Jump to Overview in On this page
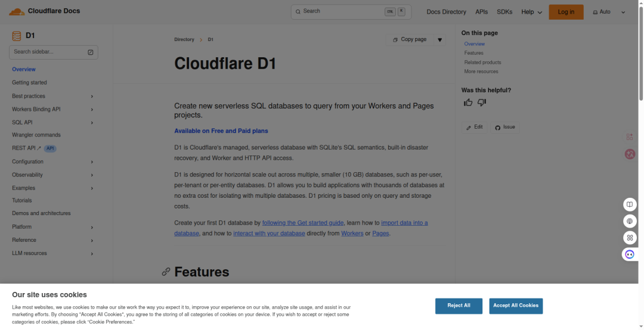 [x=475, y=44]
